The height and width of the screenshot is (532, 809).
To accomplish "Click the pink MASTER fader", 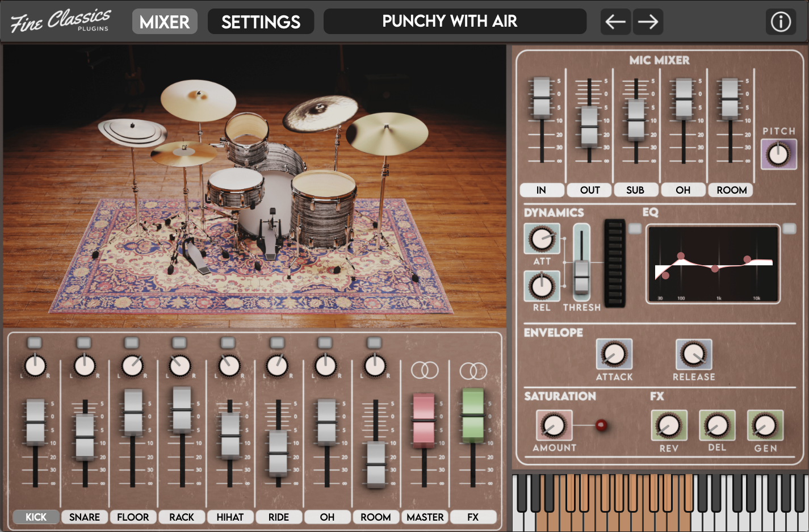I will [424, 419].
